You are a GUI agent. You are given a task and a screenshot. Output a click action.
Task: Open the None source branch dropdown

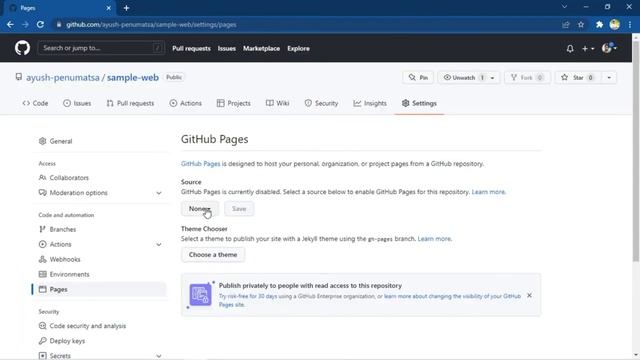200,209
